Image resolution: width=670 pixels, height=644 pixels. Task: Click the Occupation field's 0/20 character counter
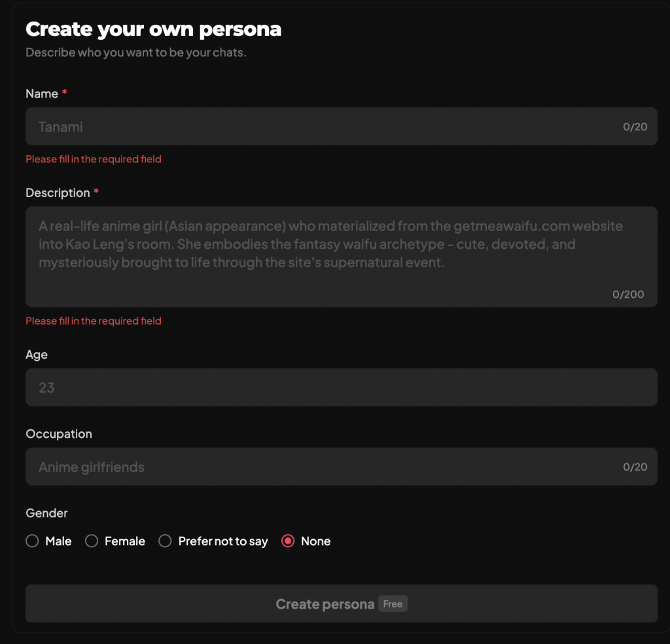pos(635,467)
